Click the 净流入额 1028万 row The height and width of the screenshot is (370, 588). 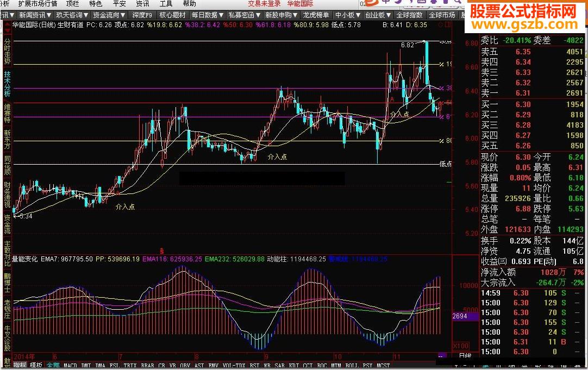pyautogui.click(x=531, y=272)
